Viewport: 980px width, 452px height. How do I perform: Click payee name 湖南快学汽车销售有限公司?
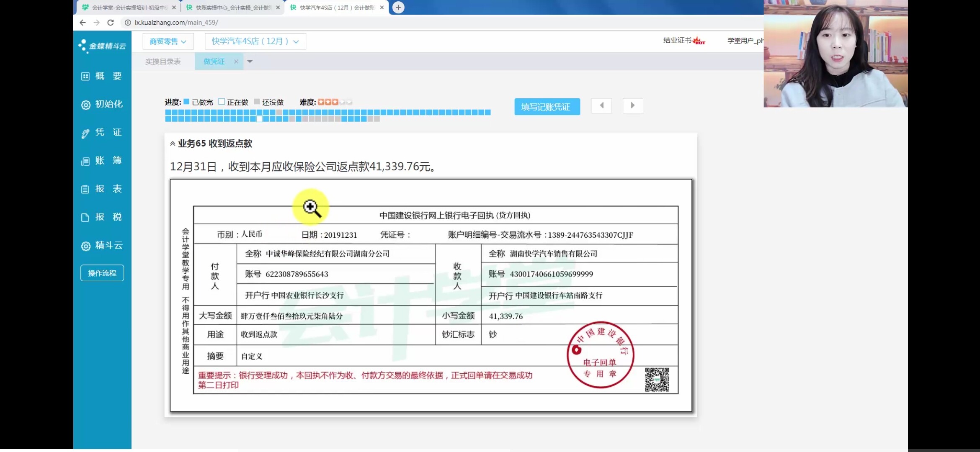point(553,254)
